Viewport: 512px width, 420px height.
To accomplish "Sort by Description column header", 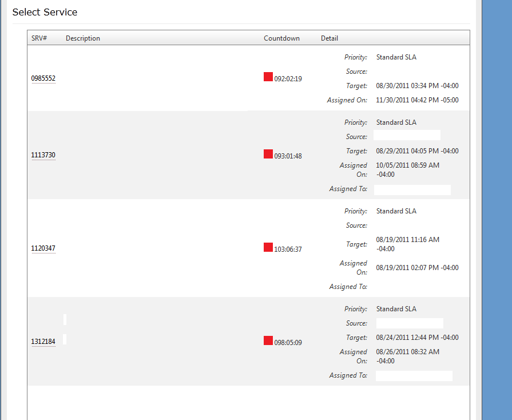I will pyautogui.click(x=83, y=38).
